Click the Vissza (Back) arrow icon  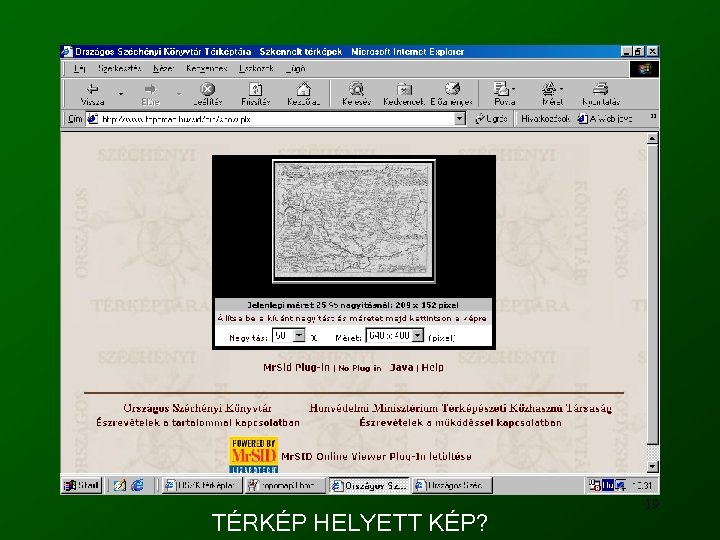(93, 89)
